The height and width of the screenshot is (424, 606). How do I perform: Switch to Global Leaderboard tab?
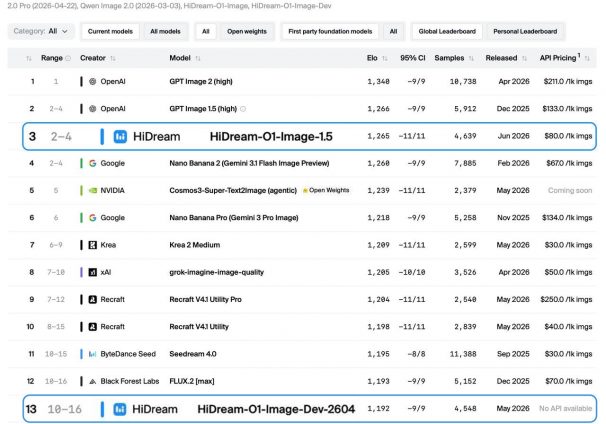[x=447, y=31]
